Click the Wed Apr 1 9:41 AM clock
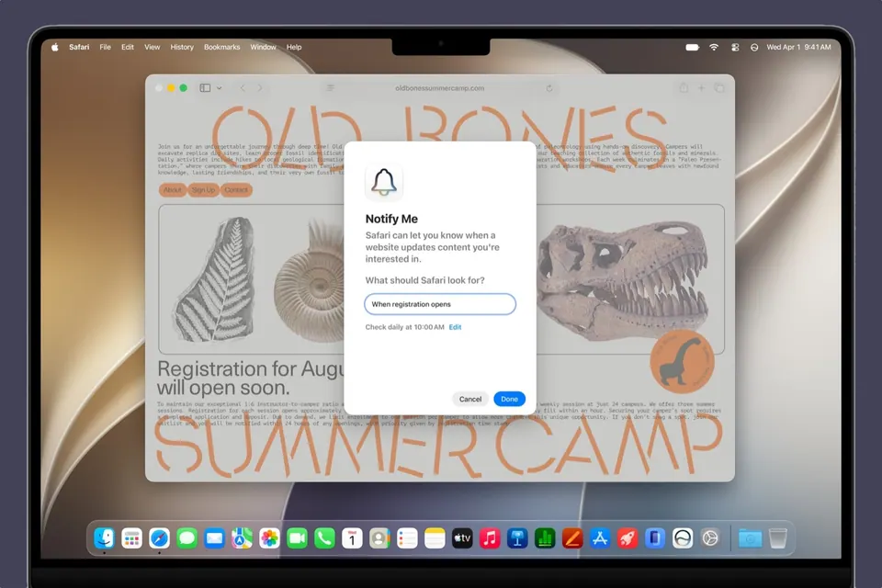Image resolution: width=882 pixels, height=588 pixels. click(x=798, y=47)
